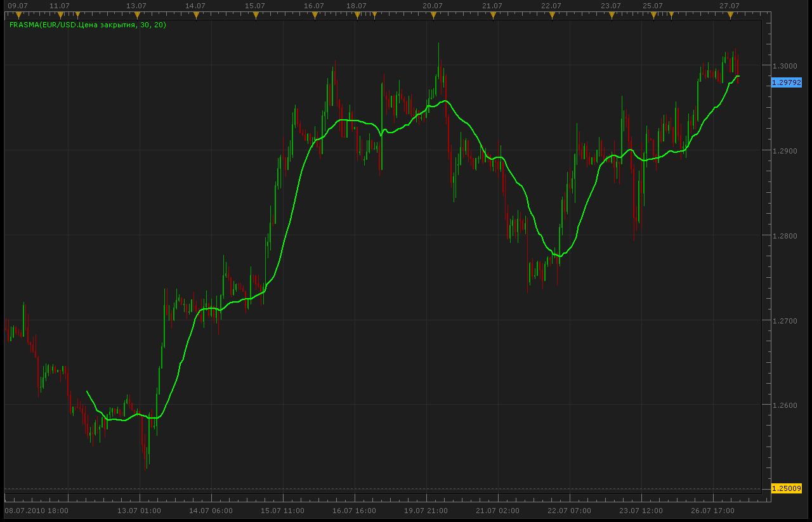Click the orange triangle marker under 23.07

tap(612, 15)
